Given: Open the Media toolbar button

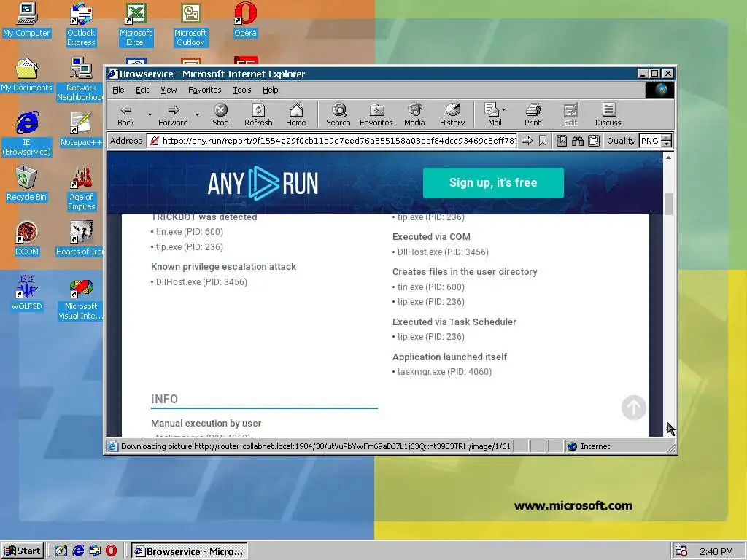Looking at the screenshot, I should [x=414, y=114].
